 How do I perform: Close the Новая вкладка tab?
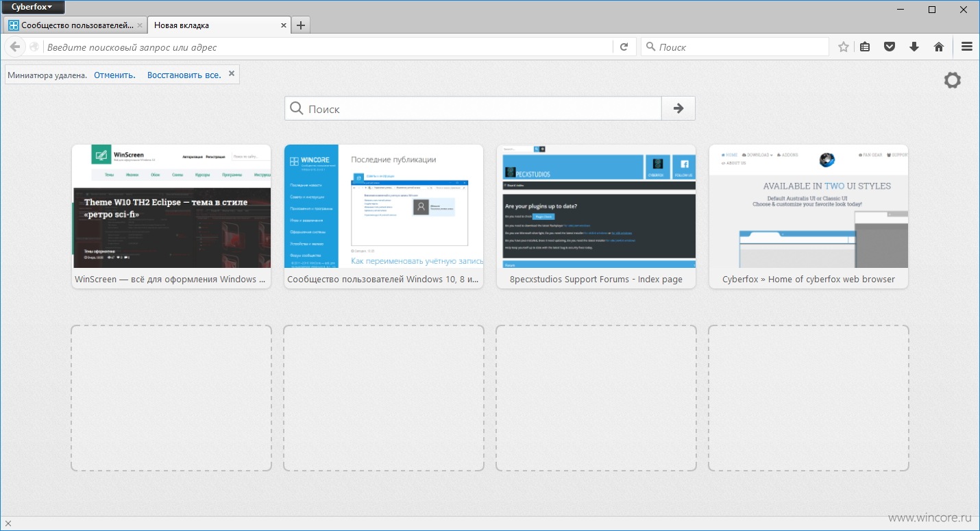tap(284, 25)
